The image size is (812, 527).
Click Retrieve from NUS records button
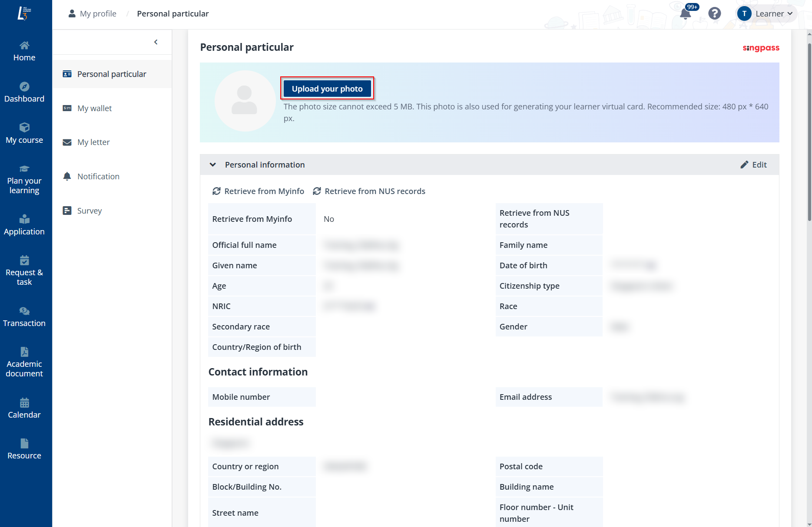369,191
